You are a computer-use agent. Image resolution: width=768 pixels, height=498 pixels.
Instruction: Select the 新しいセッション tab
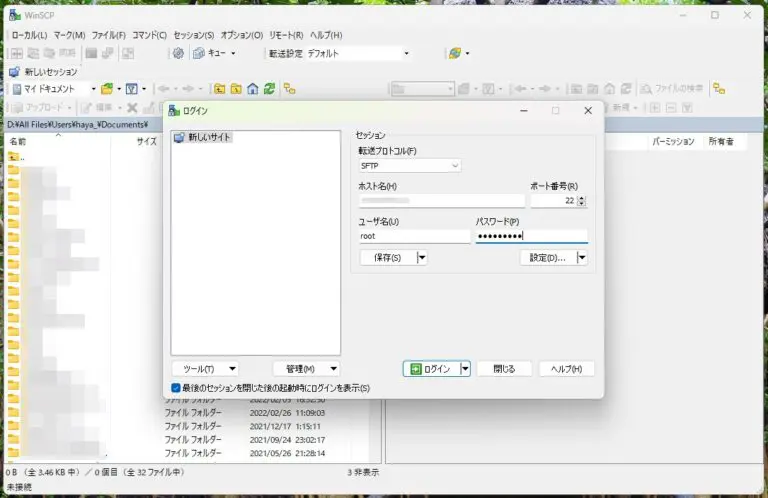(x=43, y=72)
